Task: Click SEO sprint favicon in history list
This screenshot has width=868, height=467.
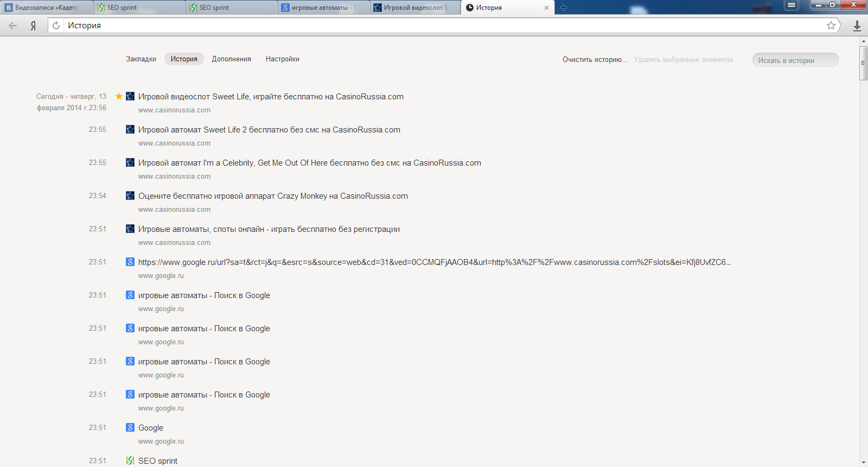Action: coord(130,460)
